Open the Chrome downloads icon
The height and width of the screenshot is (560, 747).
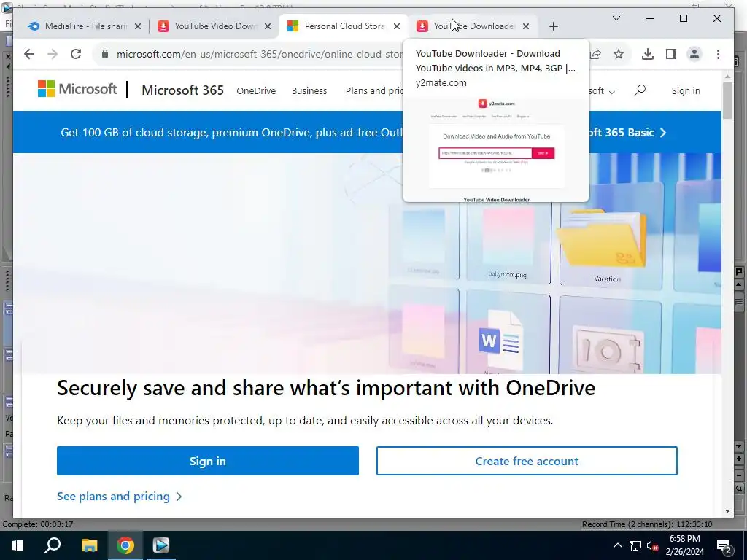point(648,54)
